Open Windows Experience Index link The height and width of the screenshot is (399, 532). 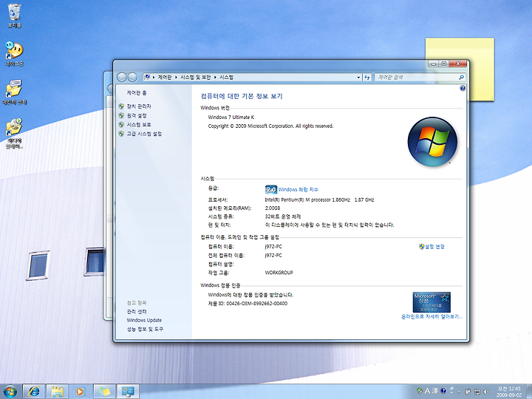coord(299,189)
